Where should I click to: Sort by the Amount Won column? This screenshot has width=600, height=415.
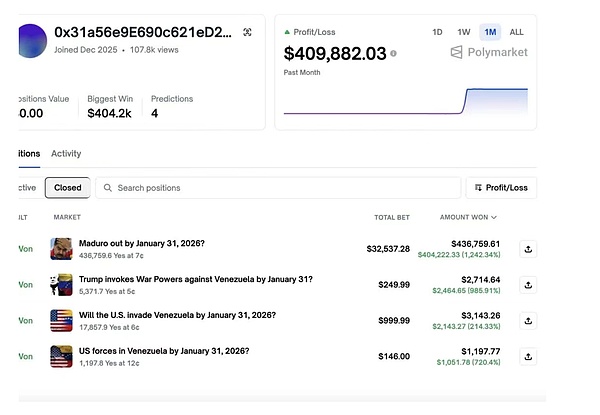pos(468,217)
